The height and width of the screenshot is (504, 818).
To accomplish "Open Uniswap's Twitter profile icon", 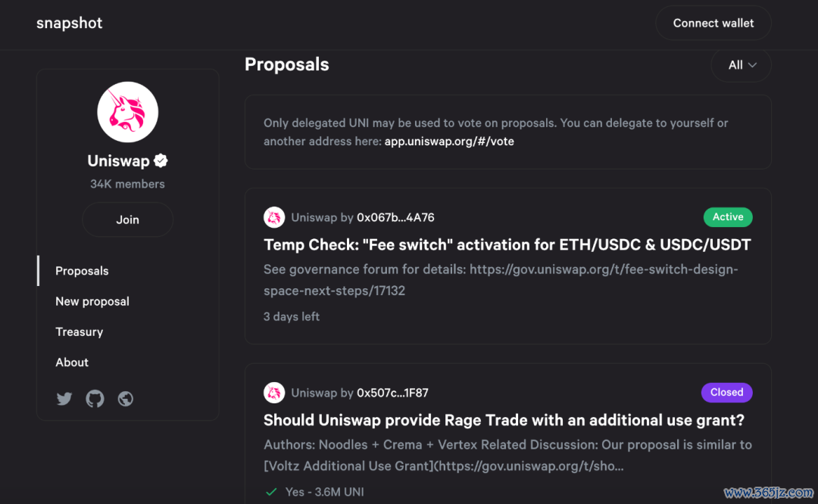I will [x=64, y=399].
